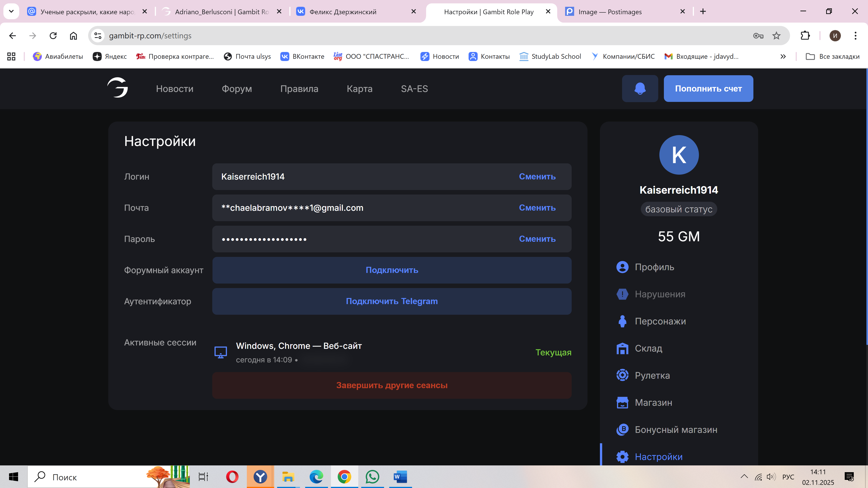Open Персонажи in the sidebar
Viewport: 868px width, 488px height.
(x=660, y=321)
